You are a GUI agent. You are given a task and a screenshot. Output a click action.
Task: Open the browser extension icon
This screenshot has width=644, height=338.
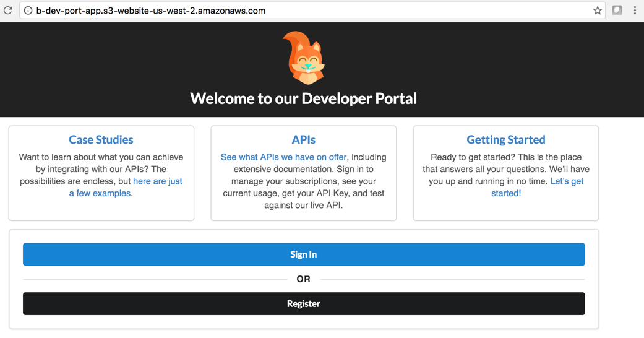[617, 11]
